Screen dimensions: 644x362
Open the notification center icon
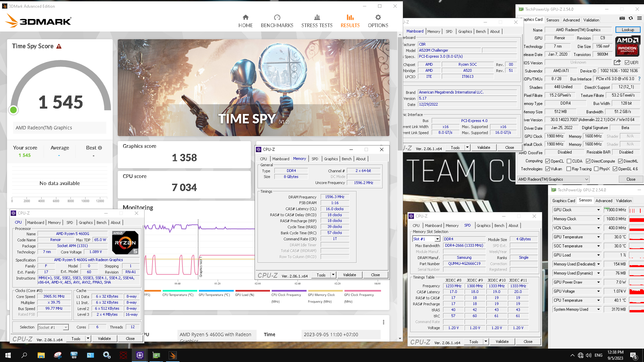[634, 356]
